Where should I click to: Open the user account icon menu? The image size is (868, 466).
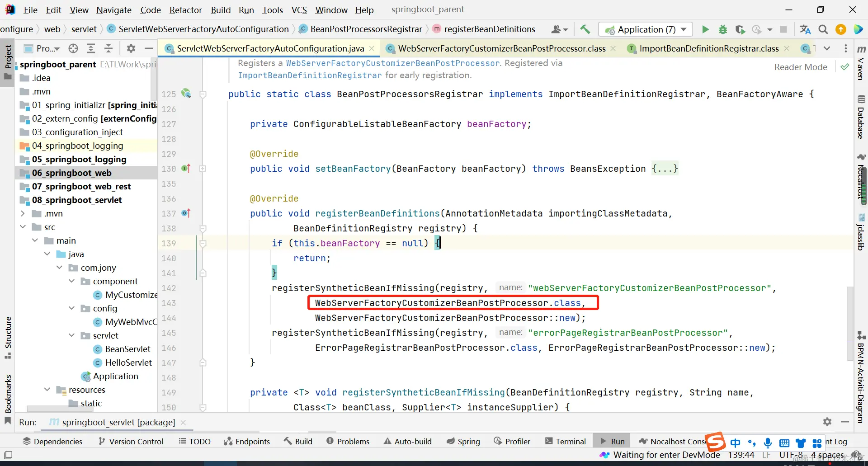559,29
